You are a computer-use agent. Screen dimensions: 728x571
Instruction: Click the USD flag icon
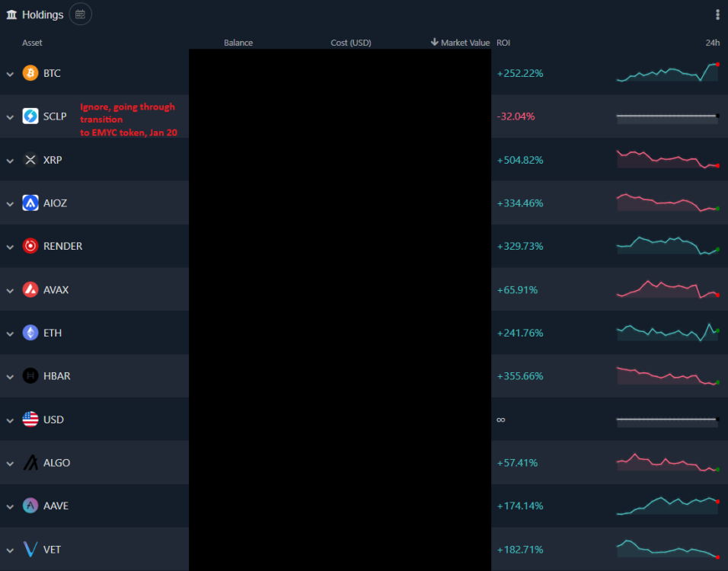click(x=30, y=419)
